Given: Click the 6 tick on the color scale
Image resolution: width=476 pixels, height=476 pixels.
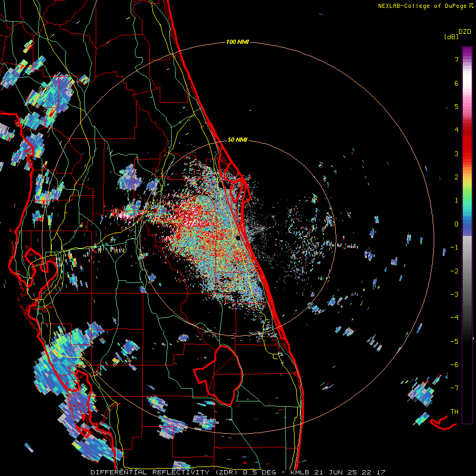Looking at the screenshot, I should coord(456,83).
